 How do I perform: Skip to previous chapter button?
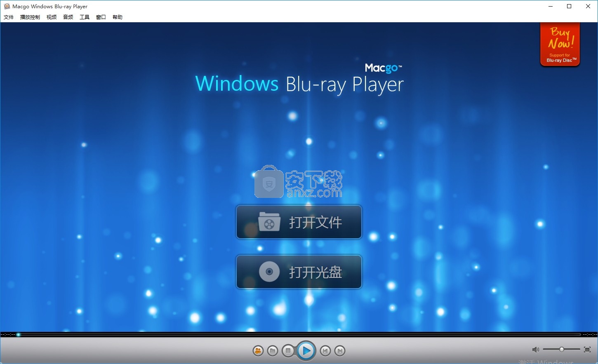325,351
